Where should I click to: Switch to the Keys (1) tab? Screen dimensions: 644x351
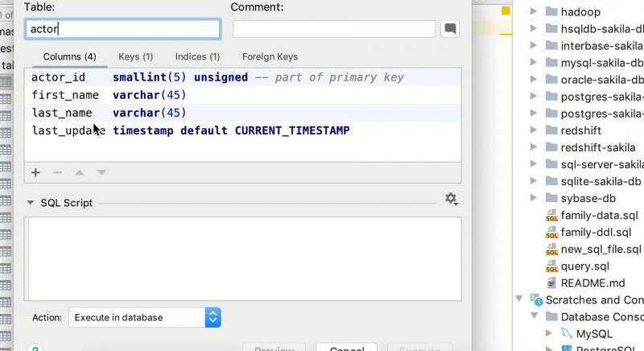pyautogui.click(x=135, y=57)
